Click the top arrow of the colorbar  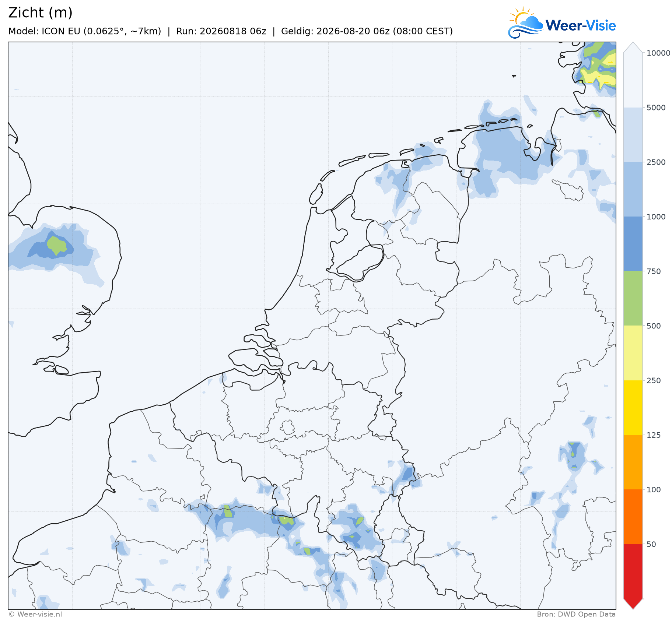(633, 48)
